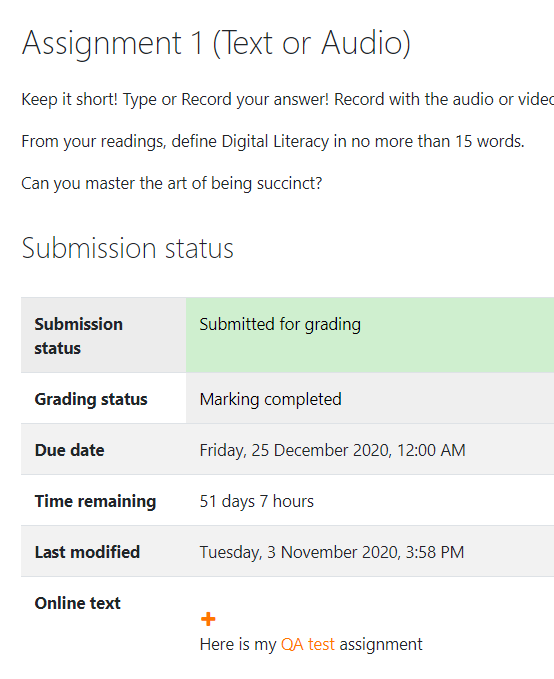Select the bold "Time remaining" row label
Viewport: 554px width, 679px height.
95,501
